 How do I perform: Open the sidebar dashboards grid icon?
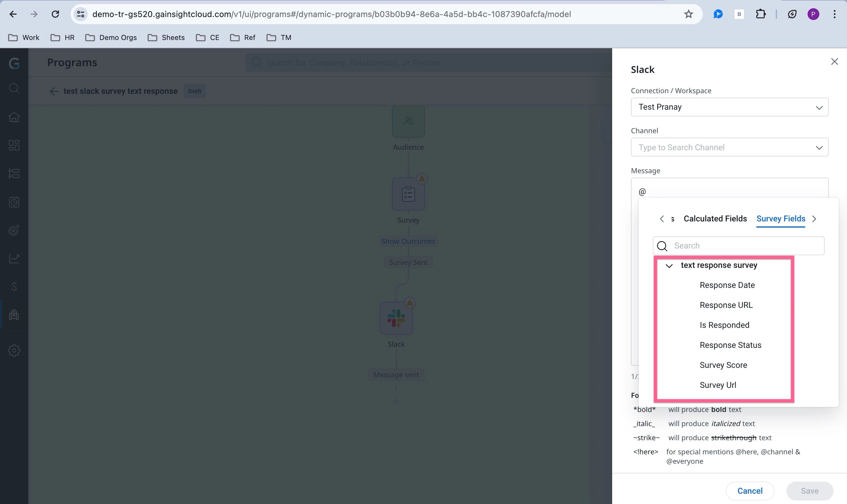(x=14, y=145)
